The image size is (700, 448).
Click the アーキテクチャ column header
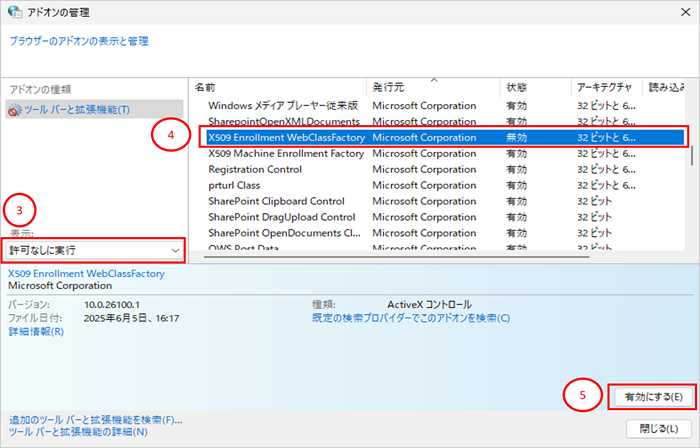pos(606,87)
